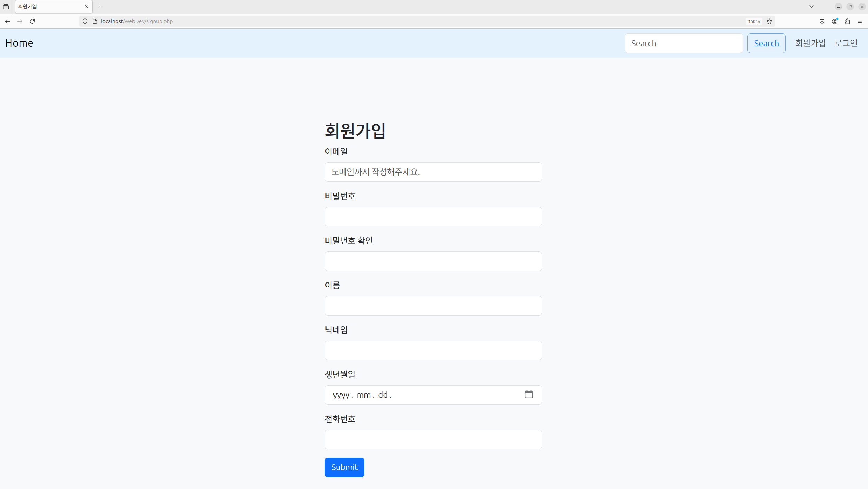Bookmark this page with the star icon
Screen dimensions: 868x489
(769, 21)
